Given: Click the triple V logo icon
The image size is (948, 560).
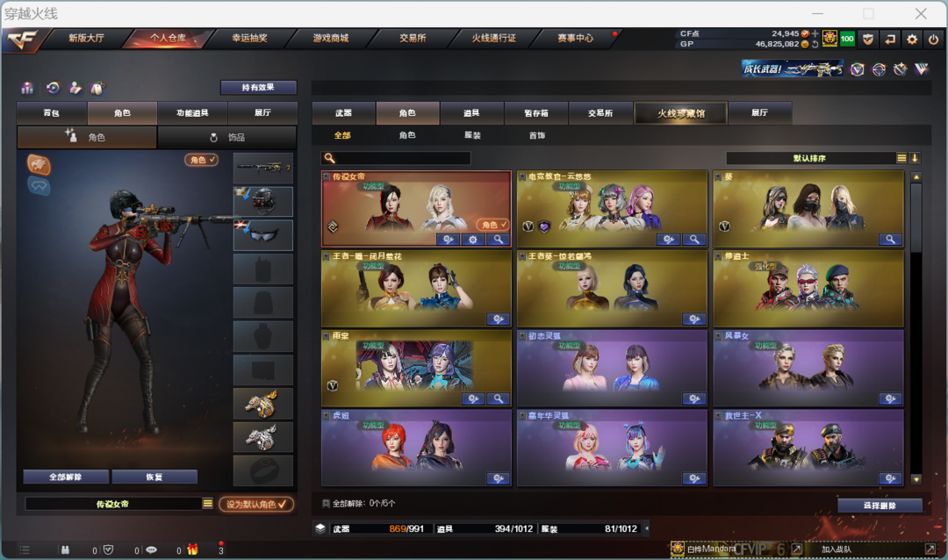Looking at the screenshot, I should click(x=922, y=69).
